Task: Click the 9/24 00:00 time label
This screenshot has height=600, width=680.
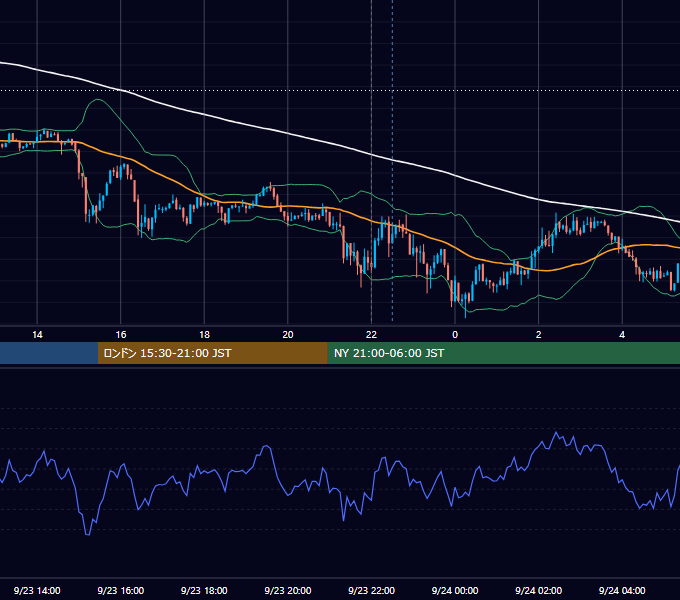Action: click(455, 590)
